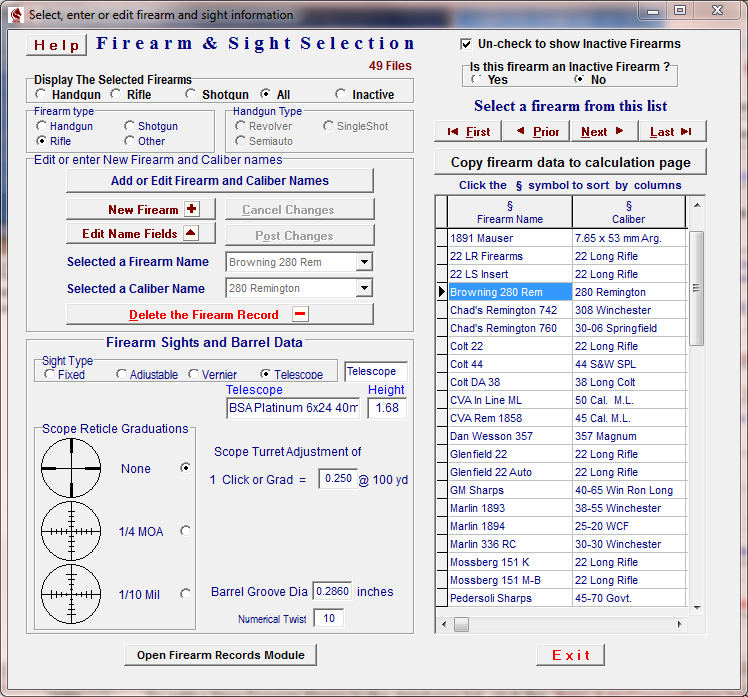Select the 22 LR Firearms row
The width and height of the screenshot is (748, 697).
[568, 256]
